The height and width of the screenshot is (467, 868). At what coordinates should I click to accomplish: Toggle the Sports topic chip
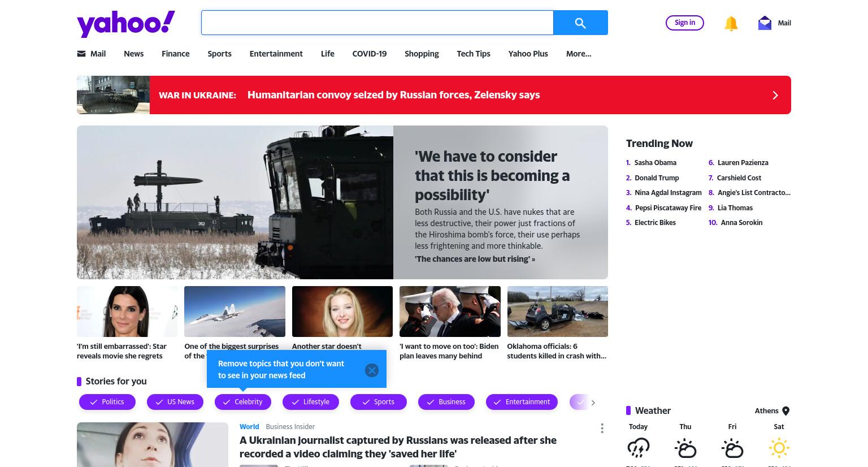[379, 402]
